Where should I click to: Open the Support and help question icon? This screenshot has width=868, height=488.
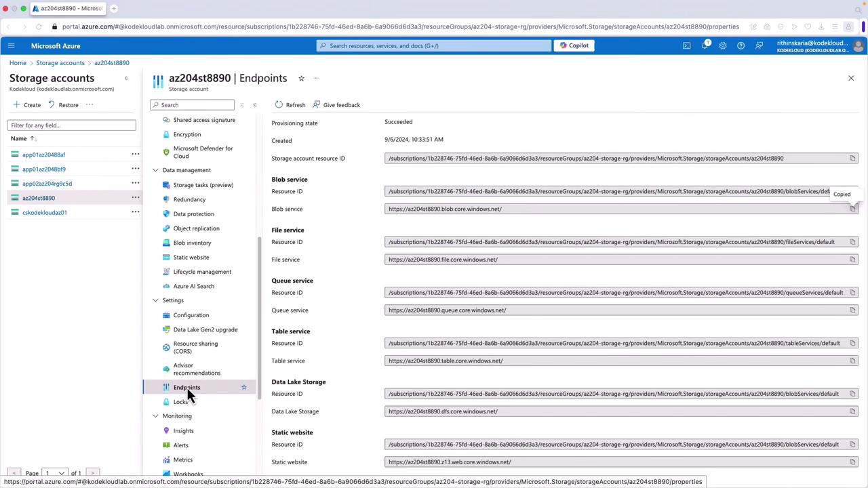[741, 46]
